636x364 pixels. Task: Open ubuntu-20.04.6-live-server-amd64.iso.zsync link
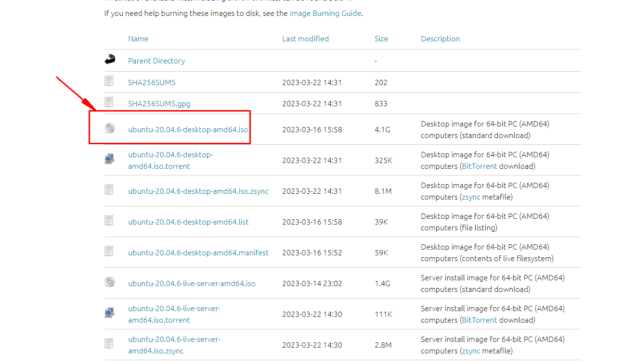pyautogui.click(x=174, y=345)
